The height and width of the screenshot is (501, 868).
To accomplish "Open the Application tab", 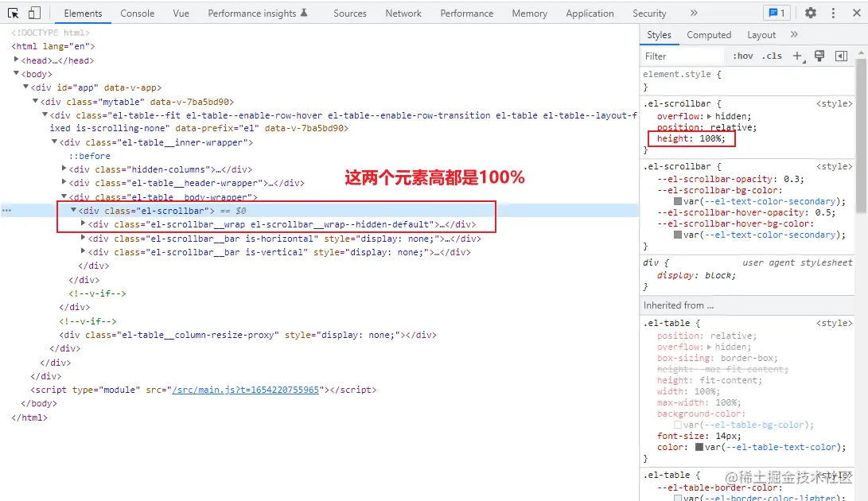I will click(x=590, y=14).
